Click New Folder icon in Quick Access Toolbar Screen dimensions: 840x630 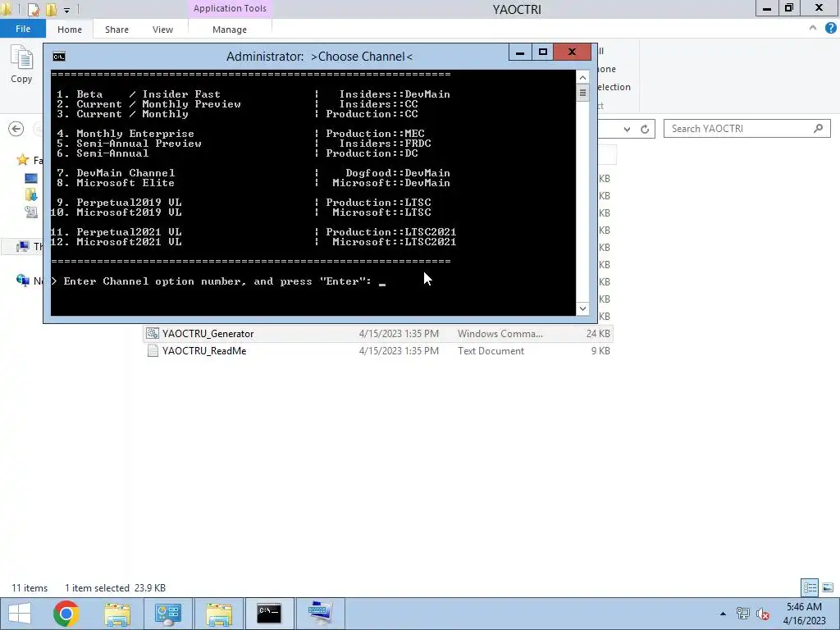tap(52, 9)
